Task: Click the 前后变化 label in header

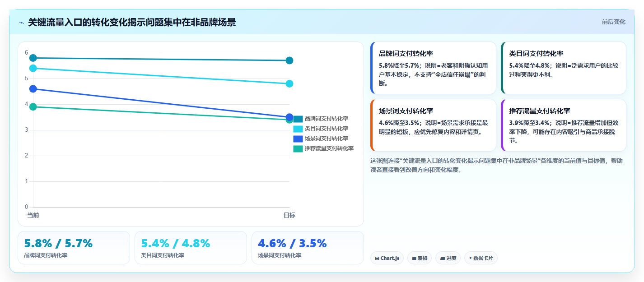Action: [x=613, y=22]
